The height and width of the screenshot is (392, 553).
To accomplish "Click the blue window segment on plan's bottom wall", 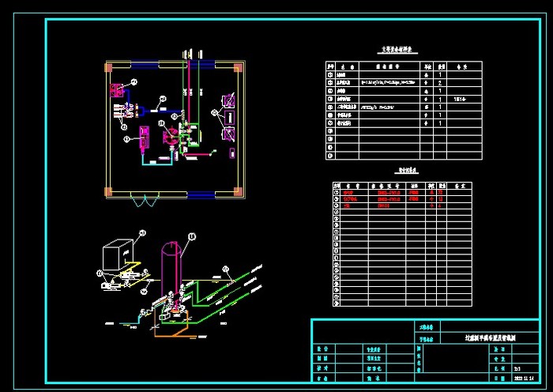I will click(x=201, y=194).
